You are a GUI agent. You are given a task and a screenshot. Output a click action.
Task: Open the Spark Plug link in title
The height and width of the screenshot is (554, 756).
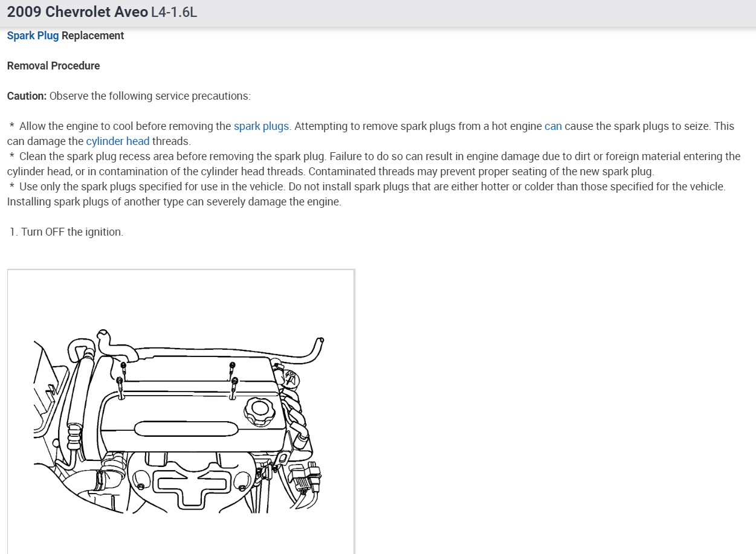33,36
